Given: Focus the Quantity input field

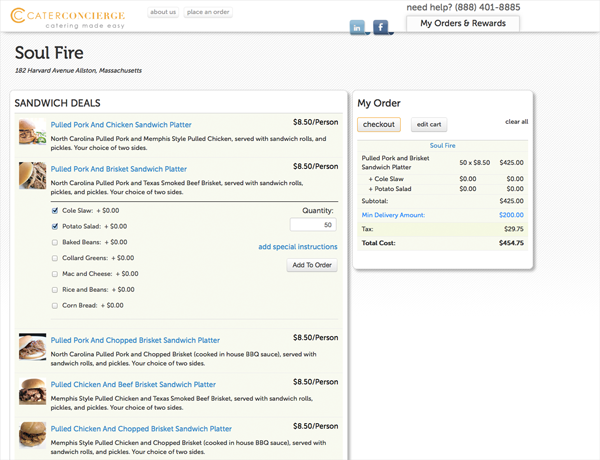Looking at the screenshot, I should (313, 225).
